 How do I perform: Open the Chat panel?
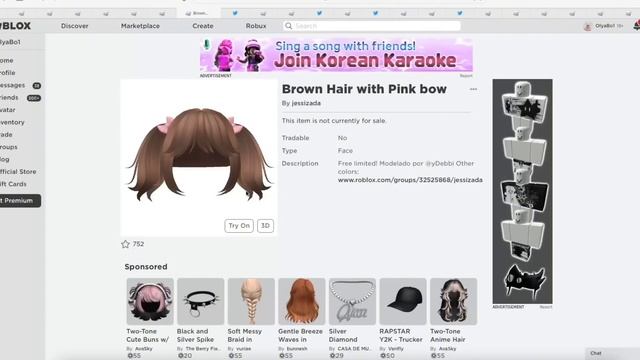coord(612,353)
